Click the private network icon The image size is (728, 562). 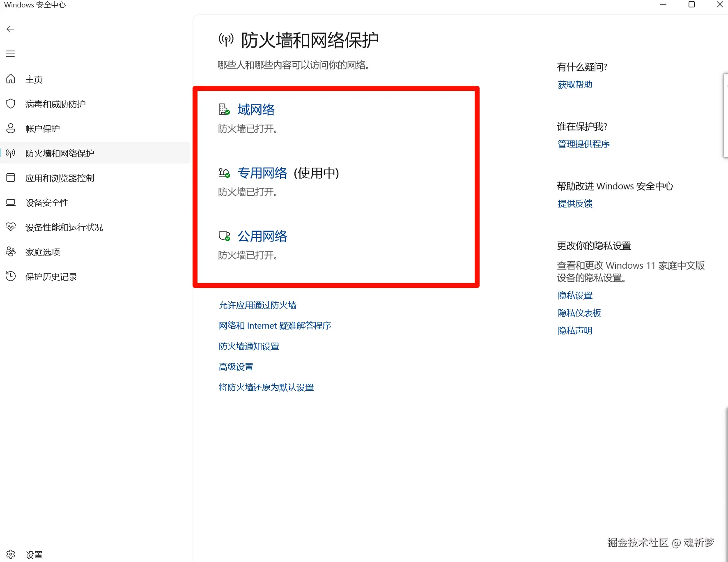tap(224, 173)
